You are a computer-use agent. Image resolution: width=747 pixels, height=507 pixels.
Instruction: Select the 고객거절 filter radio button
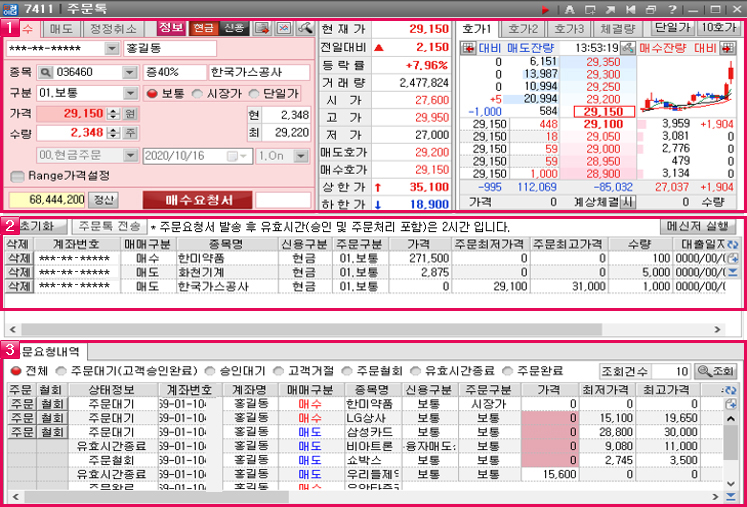[x=278, y=371]
